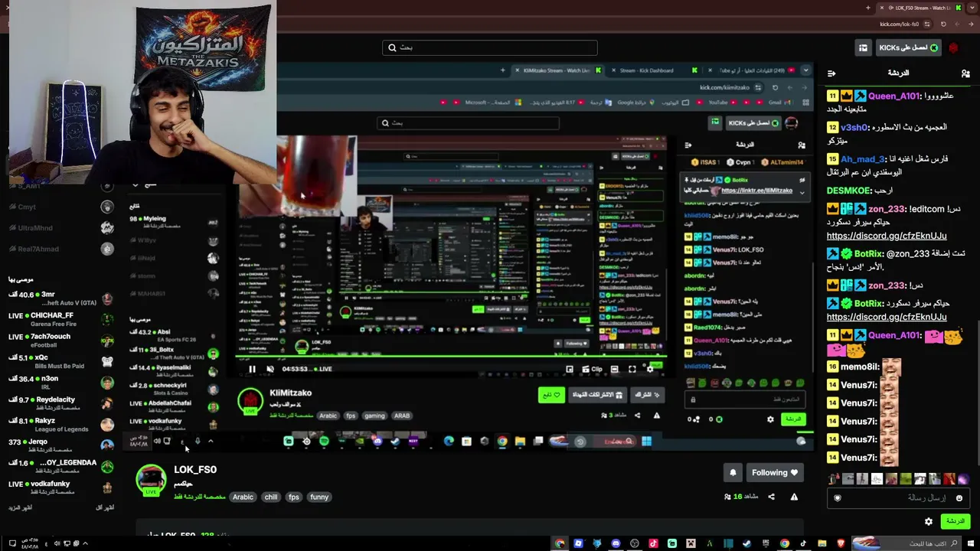Open the UltraMhnd channel in the sidebar
This screenshot has width=980, height=551.
[x=60, y=228]
